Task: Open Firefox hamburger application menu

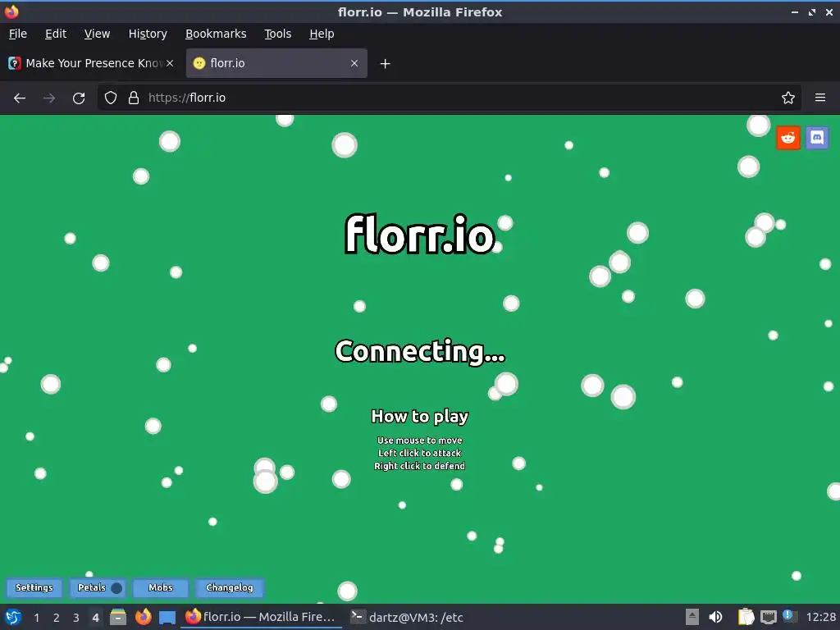Action: point(820,98)
